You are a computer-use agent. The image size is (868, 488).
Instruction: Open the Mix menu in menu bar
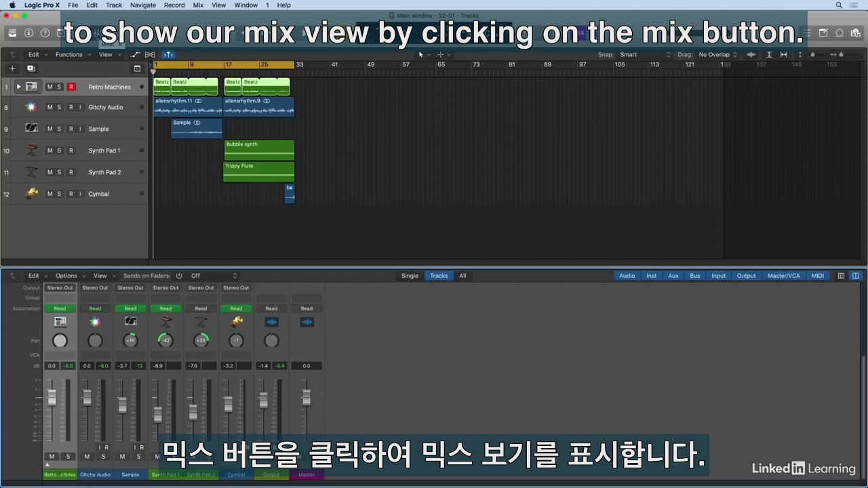click(x=198, y=5)
